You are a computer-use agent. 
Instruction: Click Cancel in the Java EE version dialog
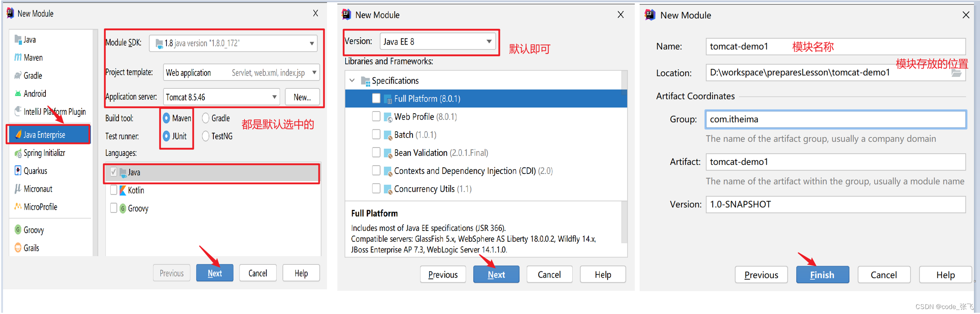pyautogui.click(x=550, y=275)
